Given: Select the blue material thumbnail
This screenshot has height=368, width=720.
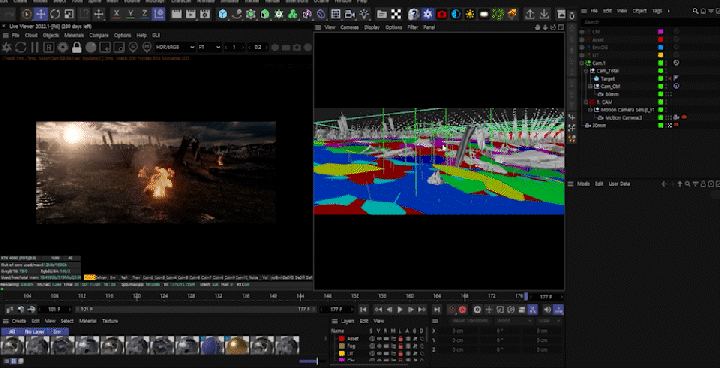Looking at the screenshot, I should point(212,345).
